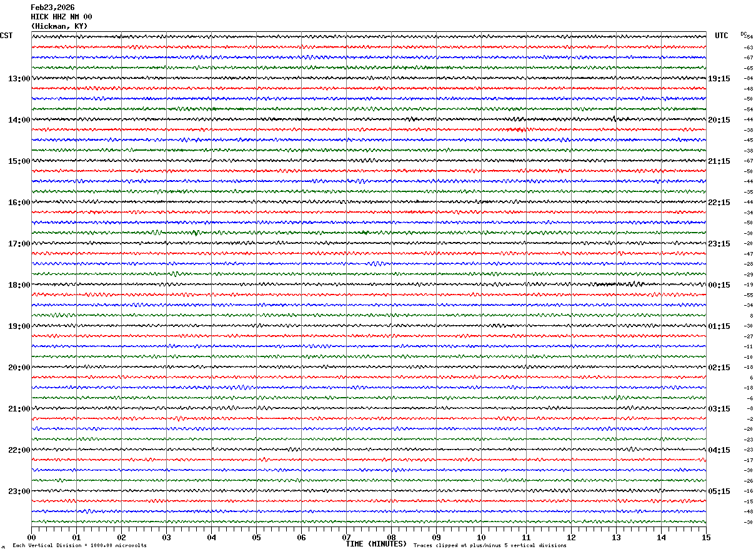
Task: Click the UTC time zone label
Action: 722,36
